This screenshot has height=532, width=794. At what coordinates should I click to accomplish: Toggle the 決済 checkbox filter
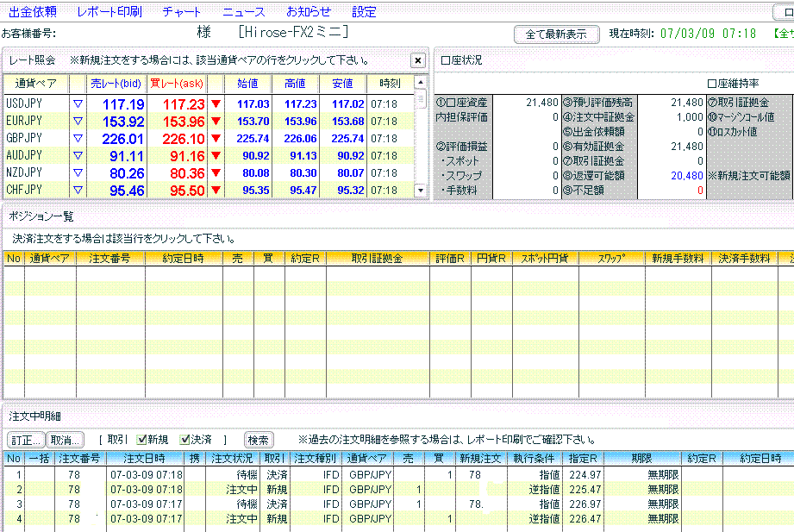[x=185, y=439]
